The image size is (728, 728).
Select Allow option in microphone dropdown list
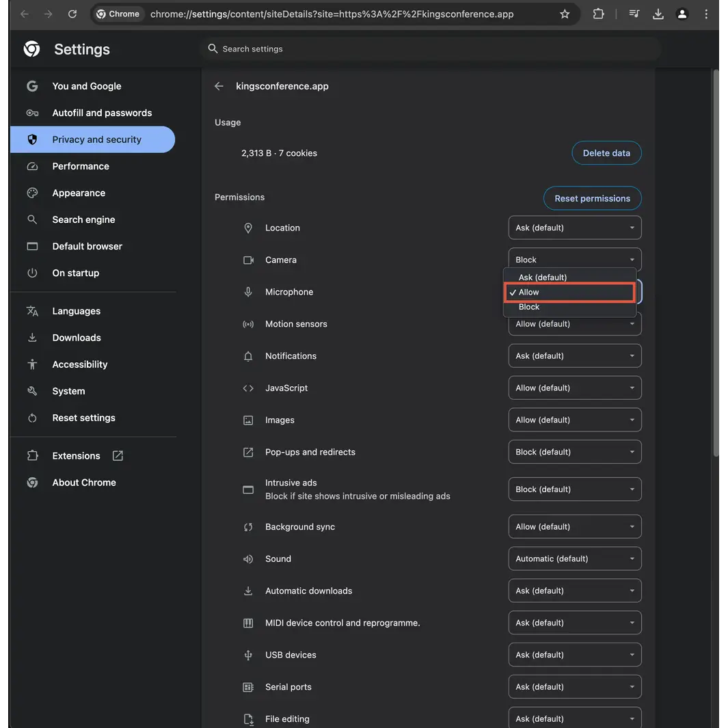pyautogui.click(x=569, y=292)
